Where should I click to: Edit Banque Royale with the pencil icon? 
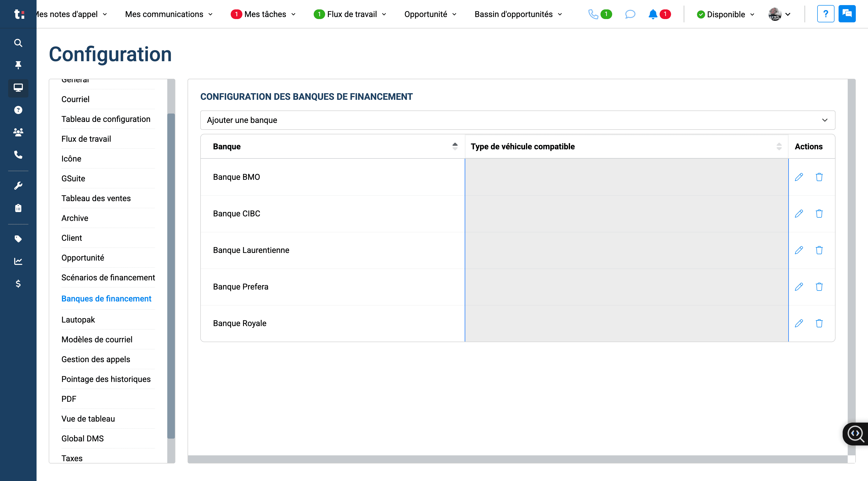(x=799, y=323)
